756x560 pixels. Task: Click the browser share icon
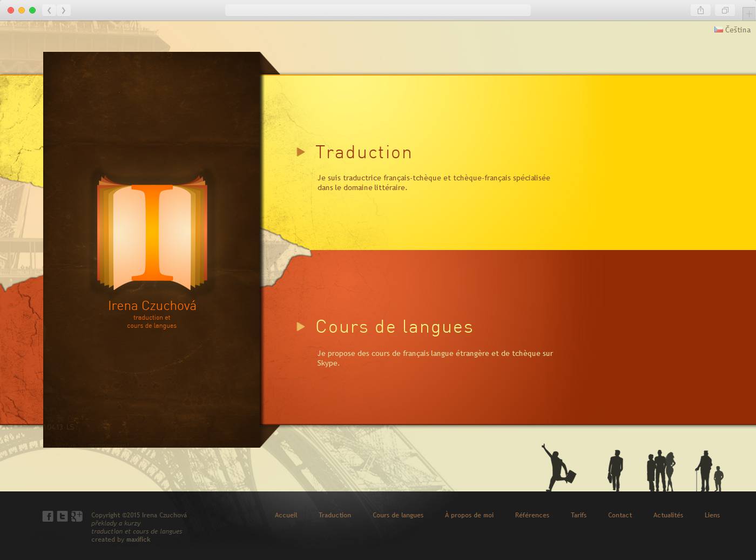700,10
